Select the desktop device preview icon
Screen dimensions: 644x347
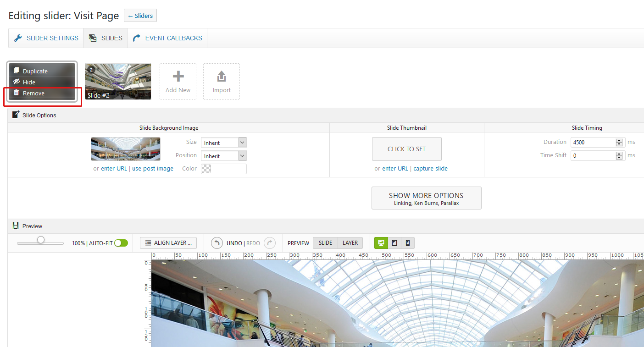[x=381, y=243]
